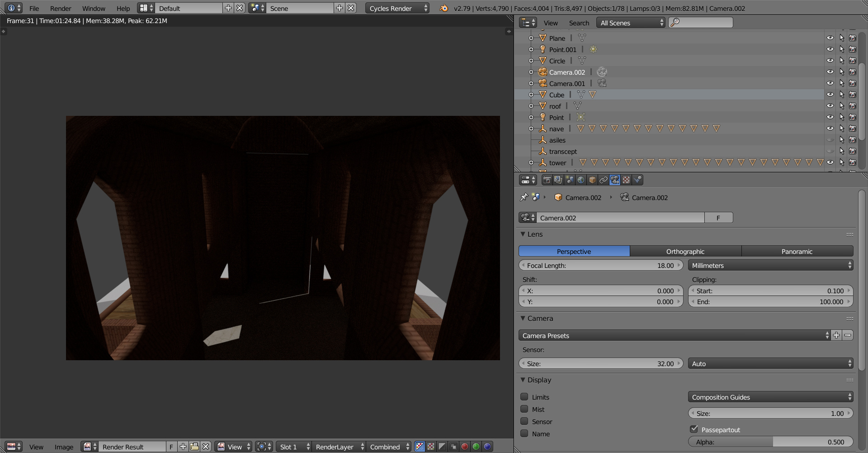The height and width of the screenshot is (453, 868).
Task: Uncheck the Passepartout checkbox
Action: [x=694, y=429]
